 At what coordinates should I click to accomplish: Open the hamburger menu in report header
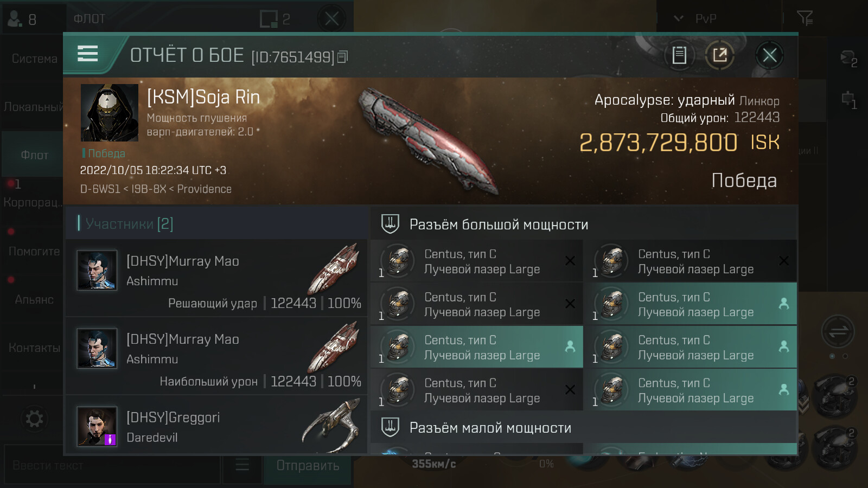87,54
